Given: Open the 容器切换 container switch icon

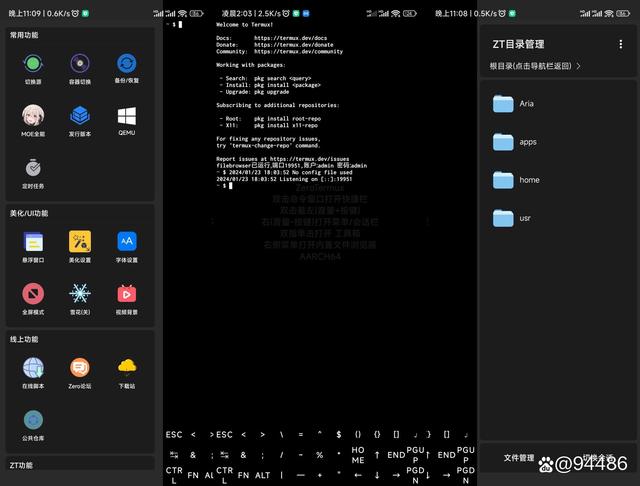Looking at the screenshot, I should point(80,64).
